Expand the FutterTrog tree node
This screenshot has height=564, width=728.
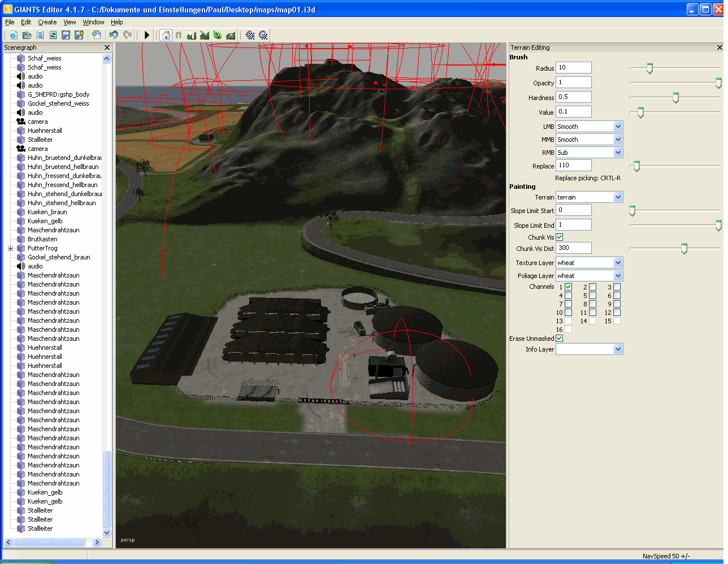(x=10, y=248)
